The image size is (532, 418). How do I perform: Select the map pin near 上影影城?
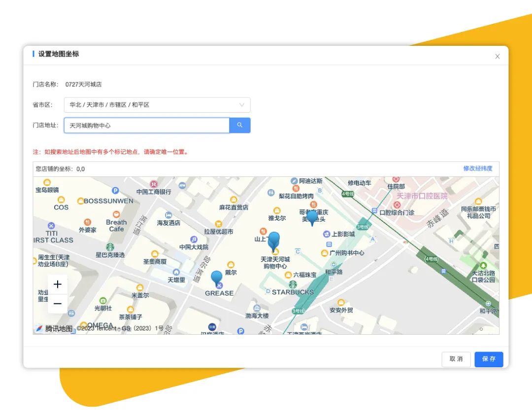312,218
